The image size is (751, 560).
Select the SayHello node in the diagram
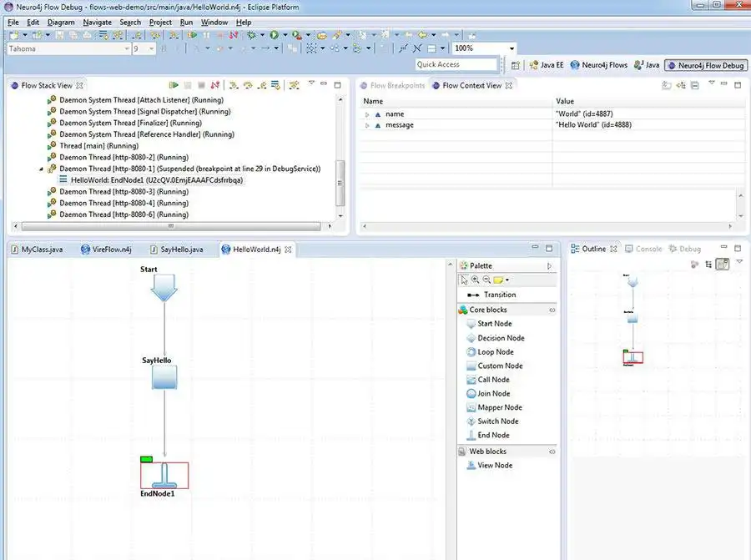pos(164,377)
